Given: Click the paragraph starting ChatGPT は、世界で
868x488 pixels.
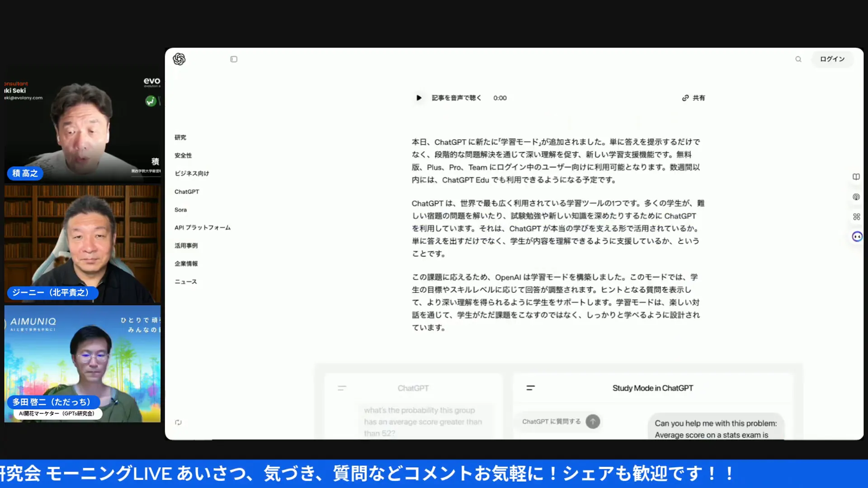Looking at the screenshot, I should click(x=558, y=229).
